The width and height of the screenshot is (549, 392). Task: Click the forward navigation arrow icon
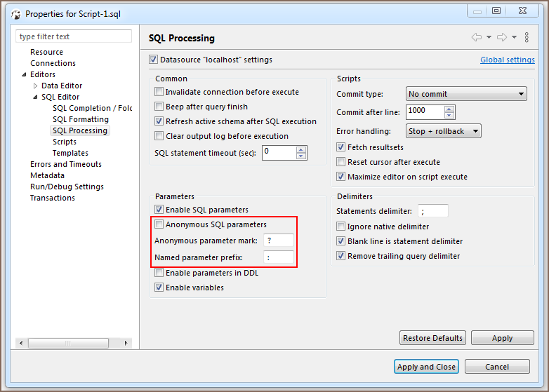[501, 37]
